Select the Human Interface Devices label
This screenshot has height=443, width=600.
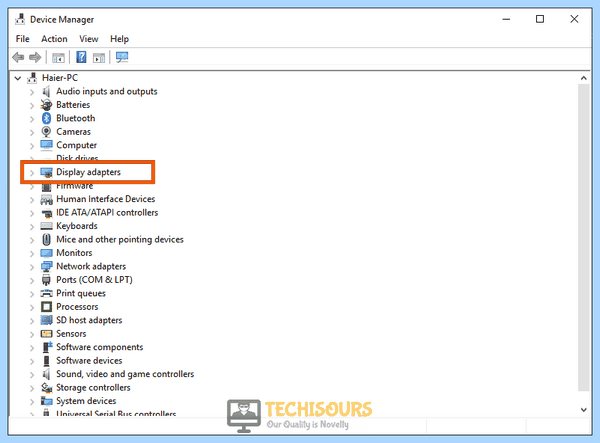106,199
